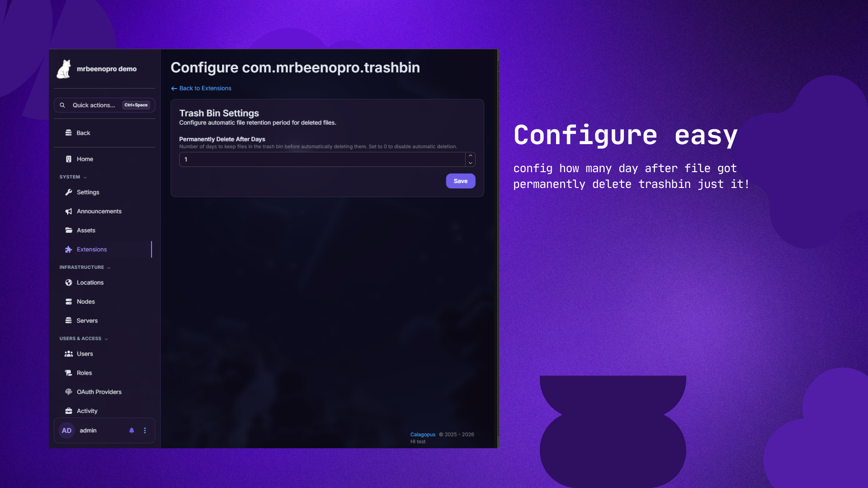
Task: Click the Settings wrench icon
Action: pyautogui.click(x=69, y=192)
